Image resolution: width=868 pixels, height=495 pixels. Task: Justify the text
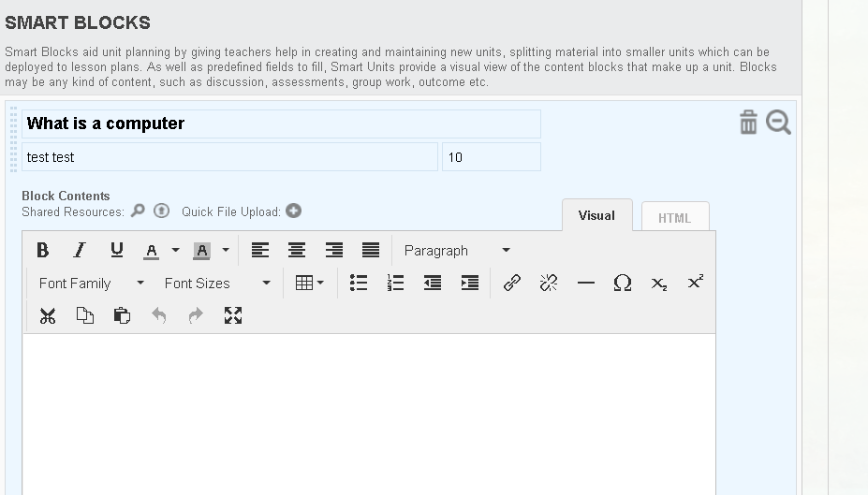click(x=371, y=251)
